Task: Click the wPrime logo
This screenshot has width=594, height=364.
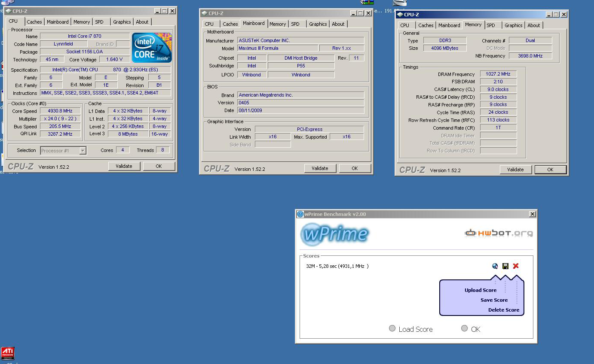Action: click(335, 234)
